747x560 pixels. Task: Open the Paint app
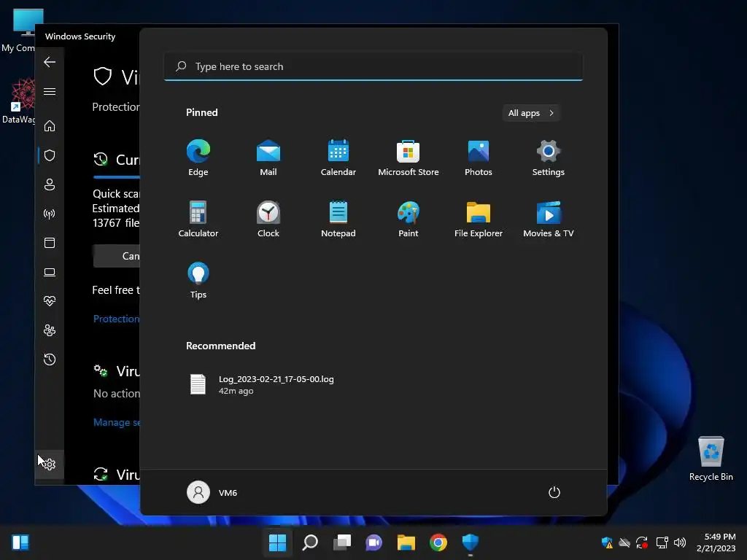pos(409,219)
